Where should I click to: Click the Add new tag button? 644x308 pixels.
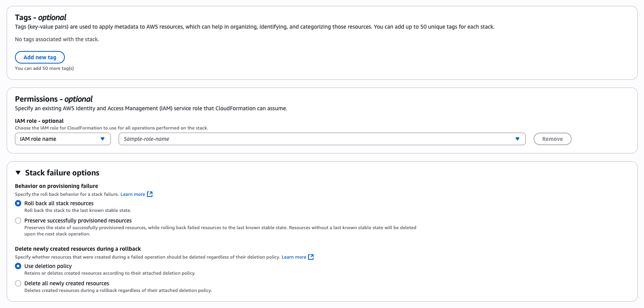(x=40, y=57)
